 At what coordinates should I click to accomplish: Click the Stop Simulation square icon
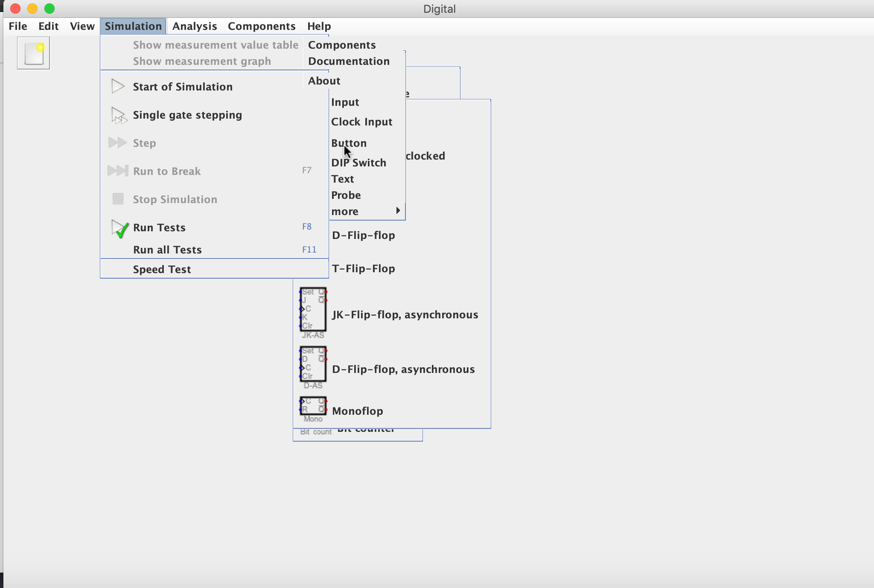click(x=117, y=198)
